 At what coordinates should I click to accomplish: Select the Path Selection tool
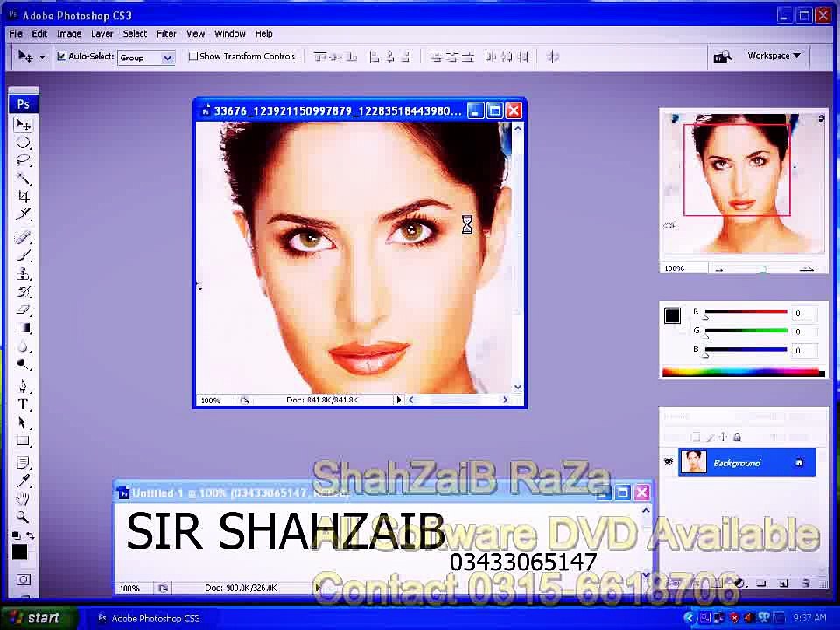[x=23, y=423]
